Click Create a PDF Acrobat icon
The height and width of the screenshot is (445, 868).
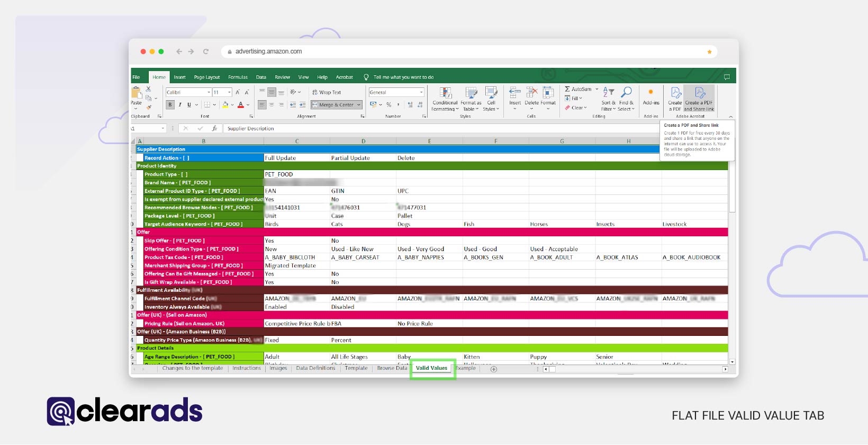[x=675, y=99]
